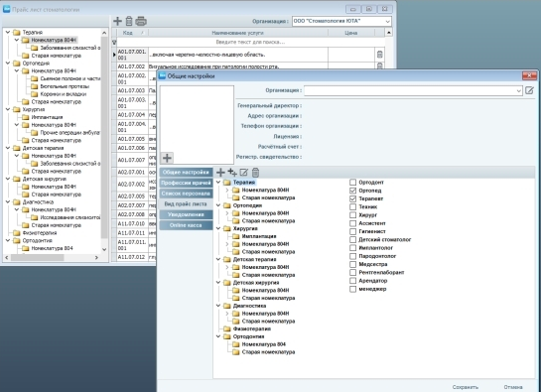Select row with code A11.07.012
Viewport: 541px width, 392px height.
click(131, 257)
